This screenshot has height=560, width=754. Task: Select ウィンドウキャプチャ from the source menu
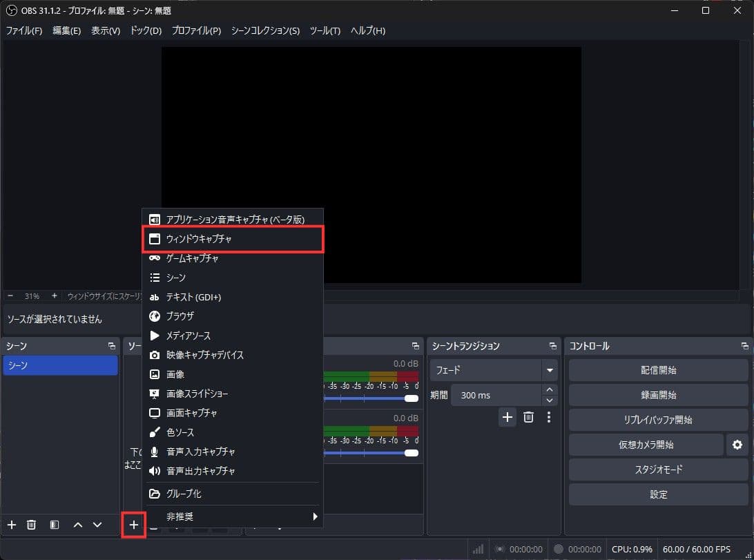[201, 238]
